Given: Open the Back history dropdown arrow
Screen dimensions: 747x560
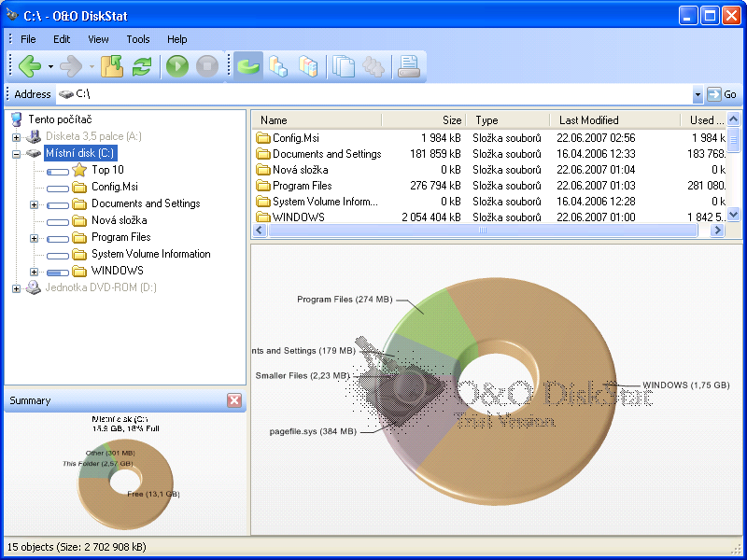Looking at the screenshot, I should [50, 66].
